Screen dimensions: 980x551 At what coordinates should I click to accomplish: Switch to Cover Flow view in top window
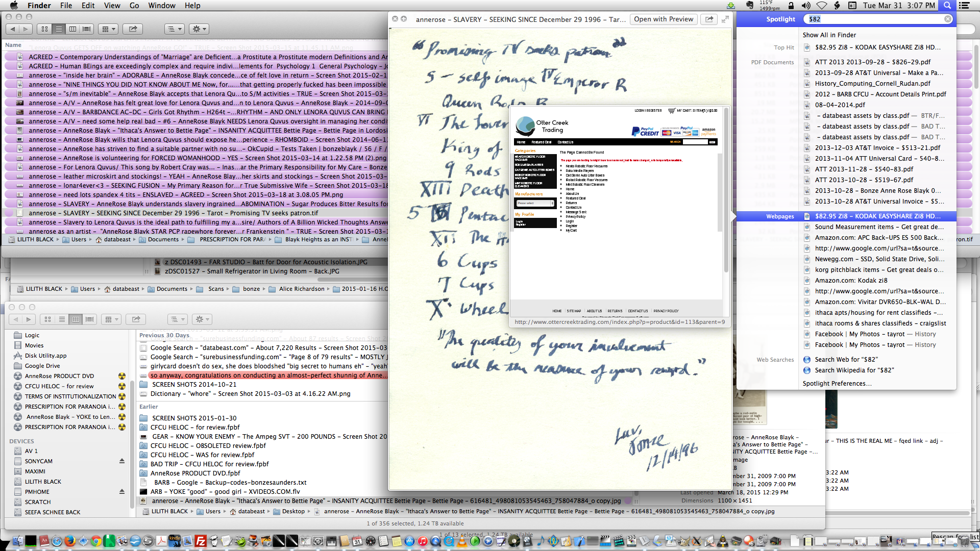tap(87, 29)
